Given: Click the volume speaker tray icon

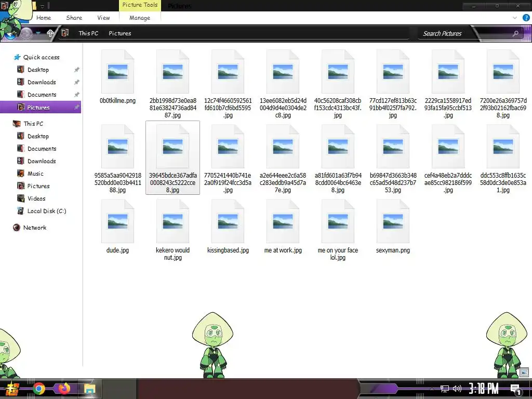Looking at the screenshot, I should click(x=457, y=389).
